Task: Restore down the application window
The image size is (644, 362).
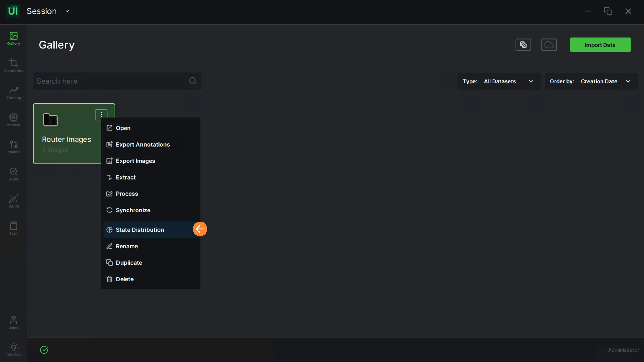Action: [608, 11]
